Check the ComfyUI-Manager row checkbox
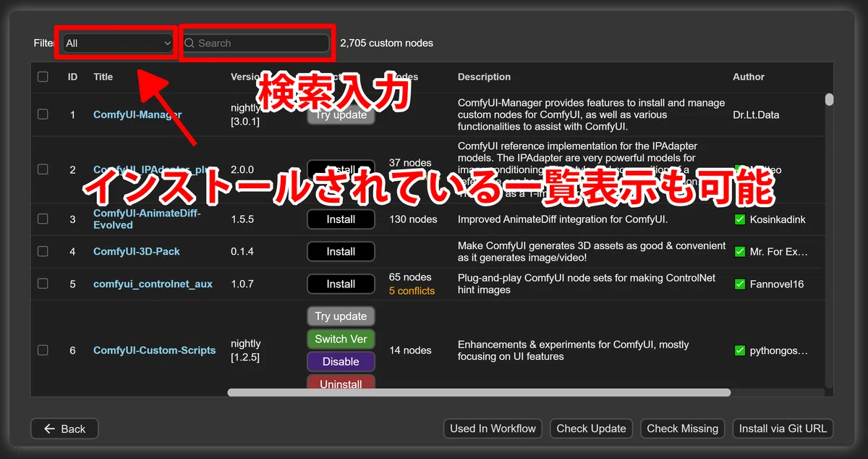 click(43, 114)
